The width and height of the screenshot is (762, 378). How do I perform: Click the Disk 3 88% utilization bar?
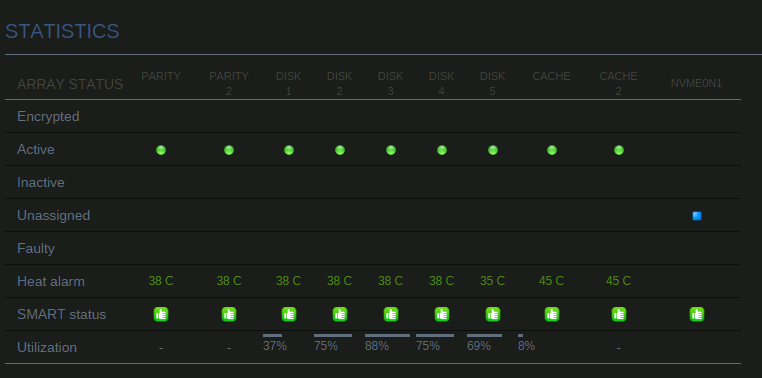pos(387,335)
